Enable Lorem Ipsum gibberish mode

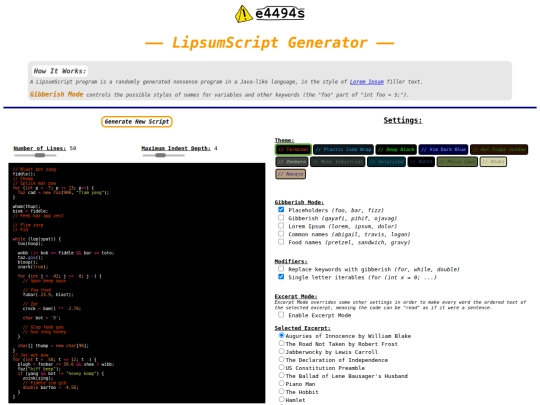[281, 226]
